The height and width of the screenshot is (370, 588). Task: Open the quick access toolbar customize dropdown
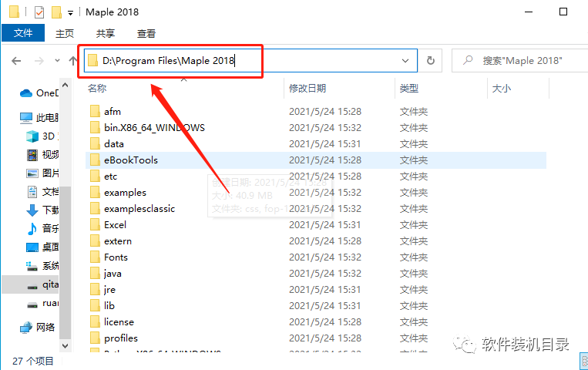[x=70, y=13]
